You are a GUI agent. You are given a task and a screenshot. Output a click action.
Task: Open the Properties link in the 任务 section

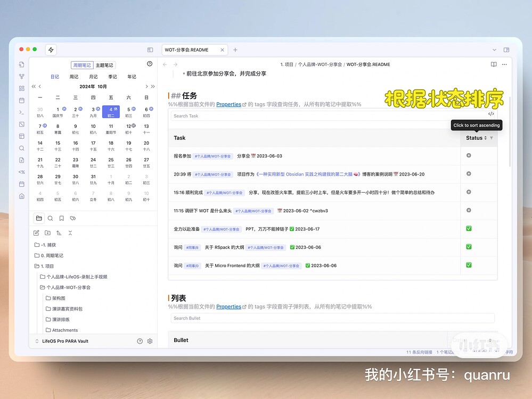(x=228, y=104)
